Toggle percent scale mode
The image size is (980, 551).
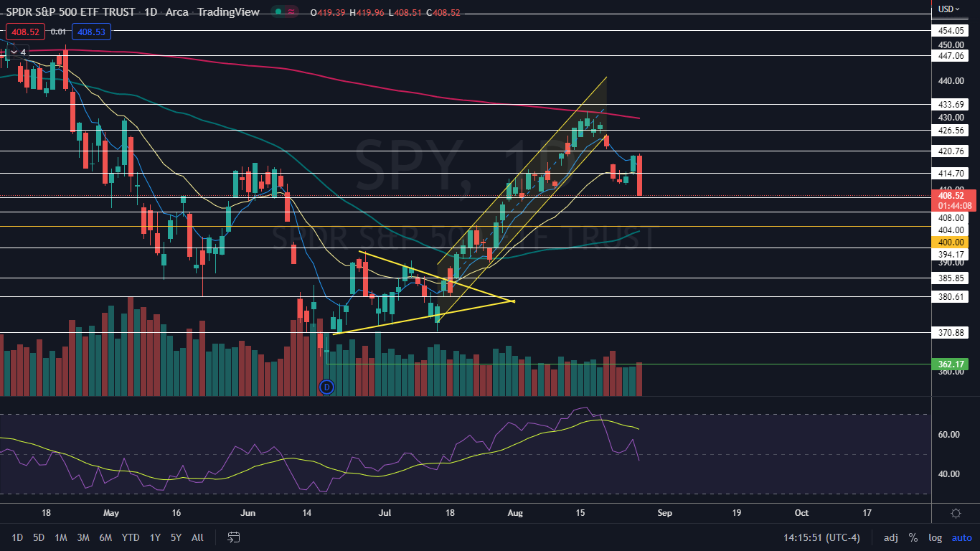913,537
